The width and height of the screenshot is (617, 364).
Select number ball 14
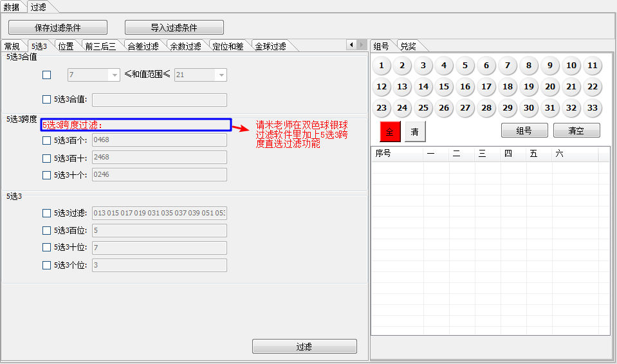[x=423, y=87]
